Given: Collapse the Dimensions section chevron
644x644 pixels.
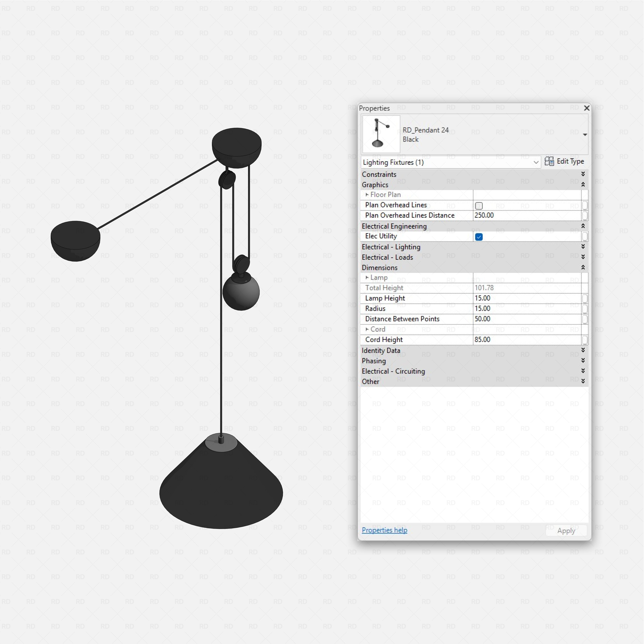Looking at the screenshot, I should [583, 267].
